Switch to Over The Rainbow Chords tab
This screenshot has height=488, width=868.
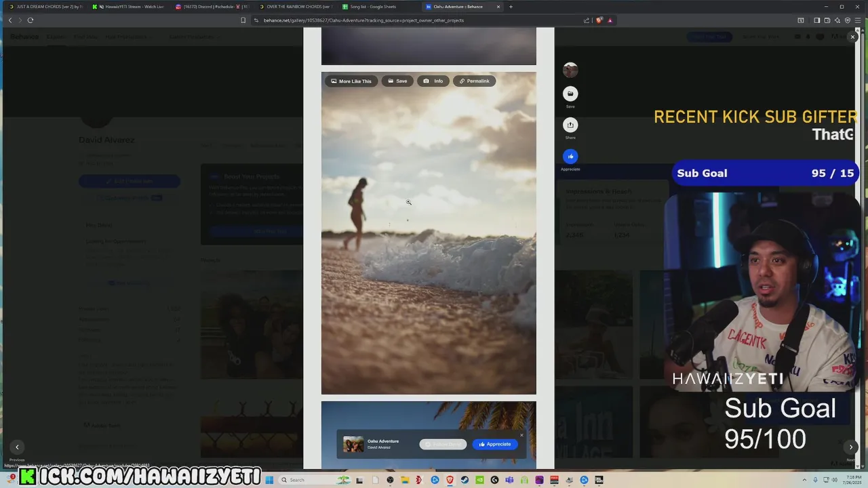296,7
